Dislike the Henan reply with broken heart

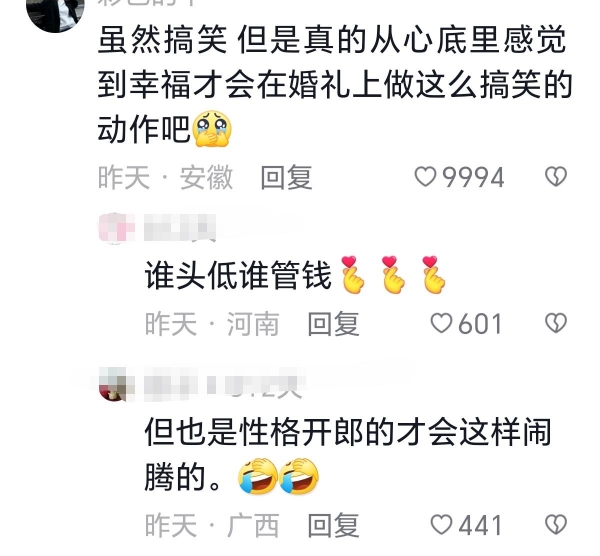coord(556,323)
